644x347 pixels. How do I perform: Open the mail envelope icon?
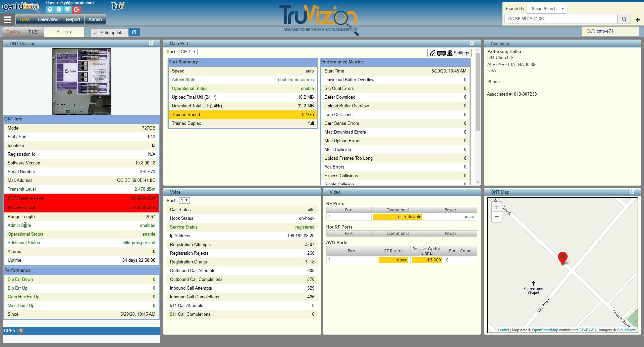(x=68, y=10)
